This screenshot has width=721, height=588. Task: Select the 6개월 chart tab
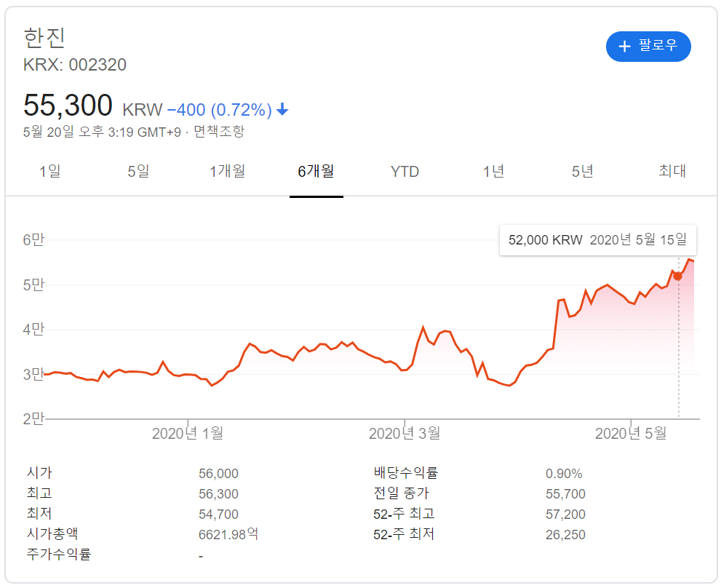coord(316,172)
